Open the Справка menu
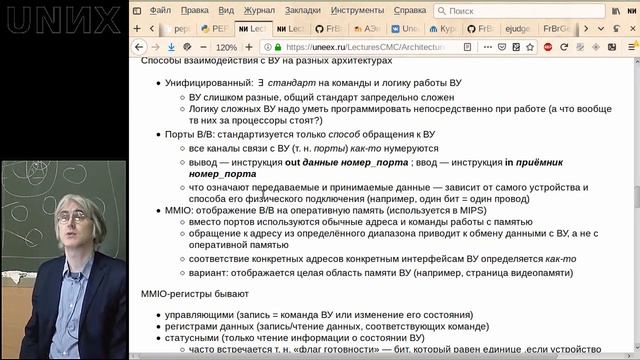This screenshot has width=640, height=360. coord(410,10)
